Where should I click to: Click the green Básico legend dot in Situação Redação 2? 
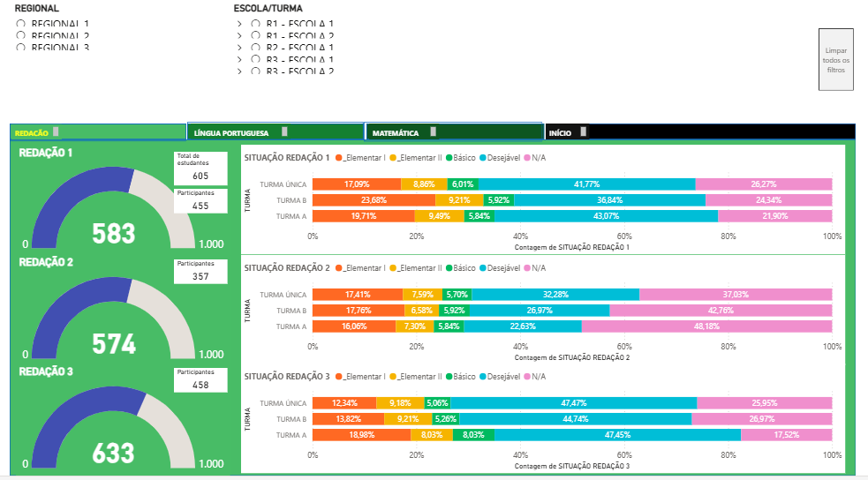click(448, 268)
